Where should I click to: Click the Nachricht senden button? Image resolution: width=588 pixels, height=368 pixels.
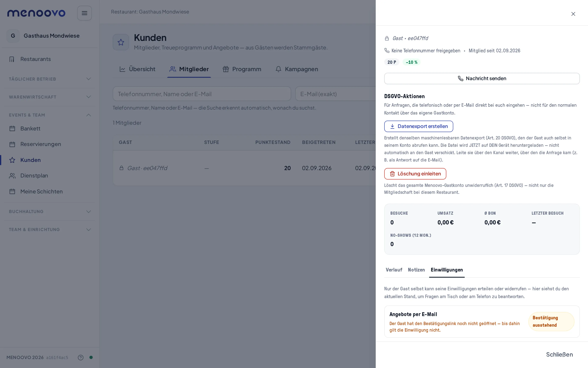482,78
